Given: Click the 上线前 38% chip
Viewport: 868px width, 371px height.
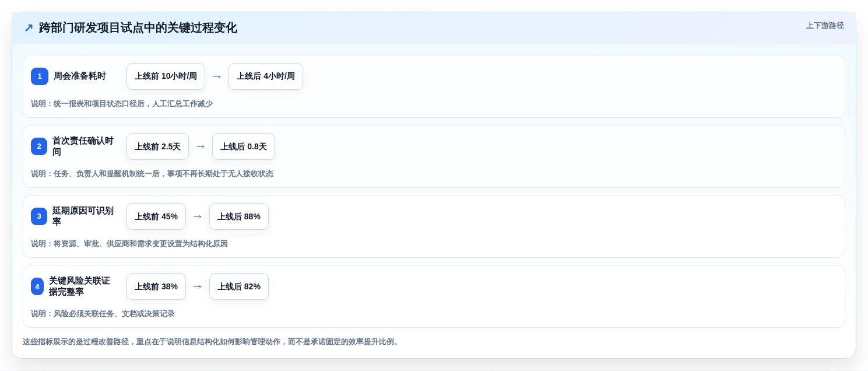Looking at the screenshot, I should pyautogui.click(x=156, y=286).
